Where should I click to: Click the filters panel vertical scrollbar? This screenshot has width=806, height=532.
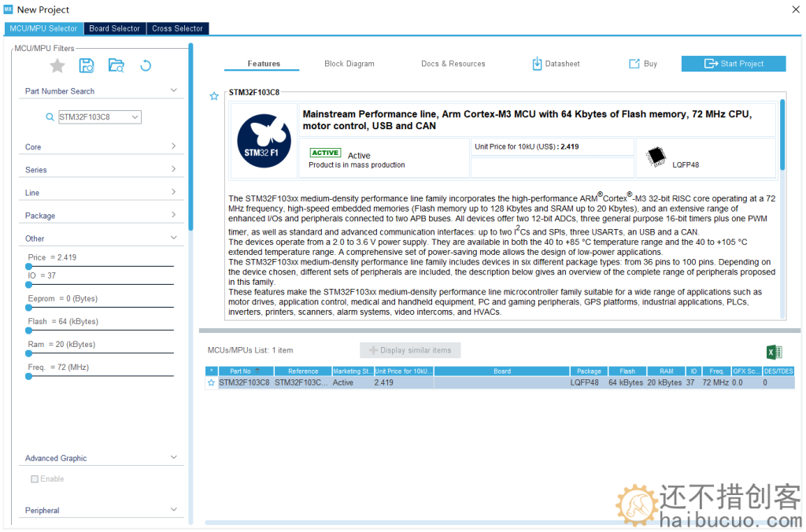tap(190, 136)
